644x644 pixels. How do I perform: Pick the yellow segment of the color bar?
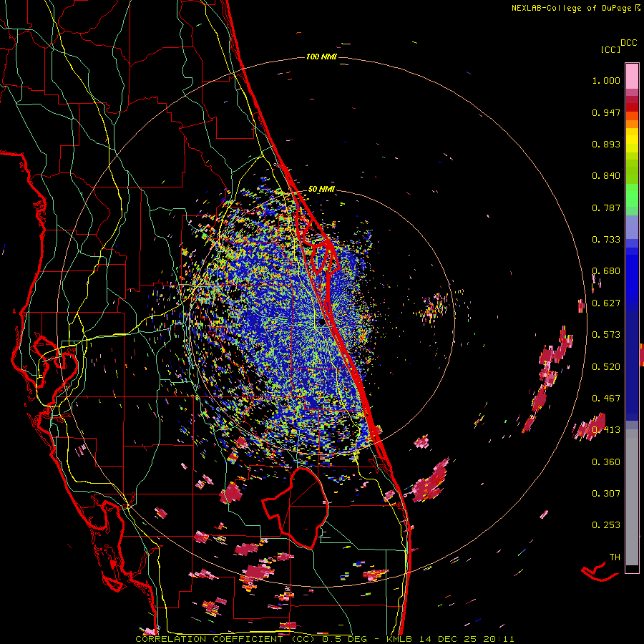click(x=632, y=140)
